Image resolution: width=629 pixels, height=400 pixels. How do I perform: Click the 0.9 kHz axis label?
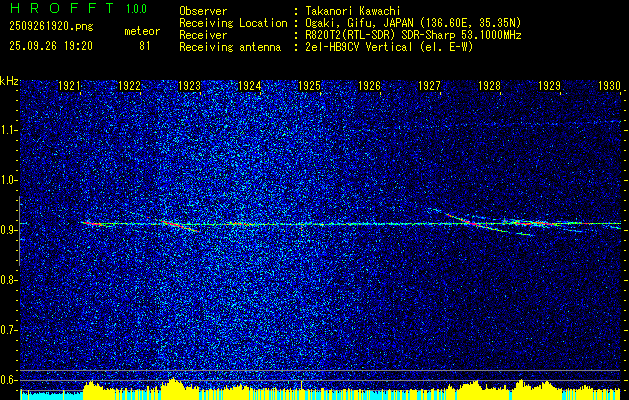9,230
